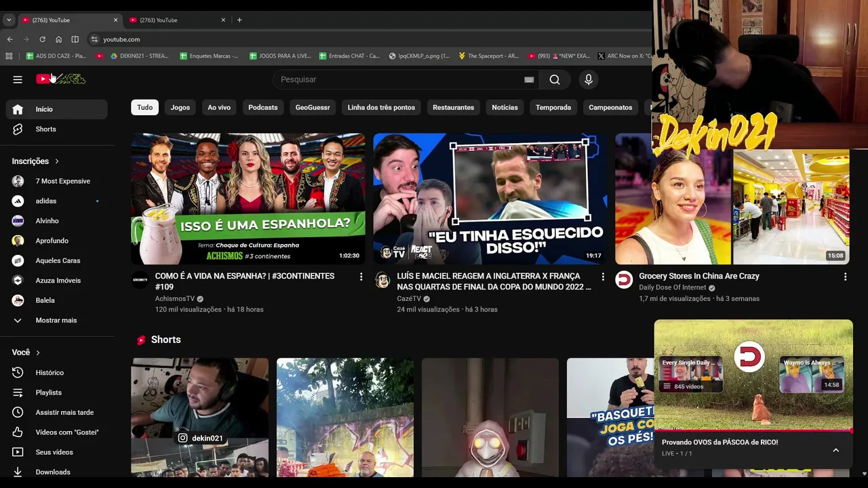
Task: Select the Podcasts filter chip
Action: pos(263,107)
